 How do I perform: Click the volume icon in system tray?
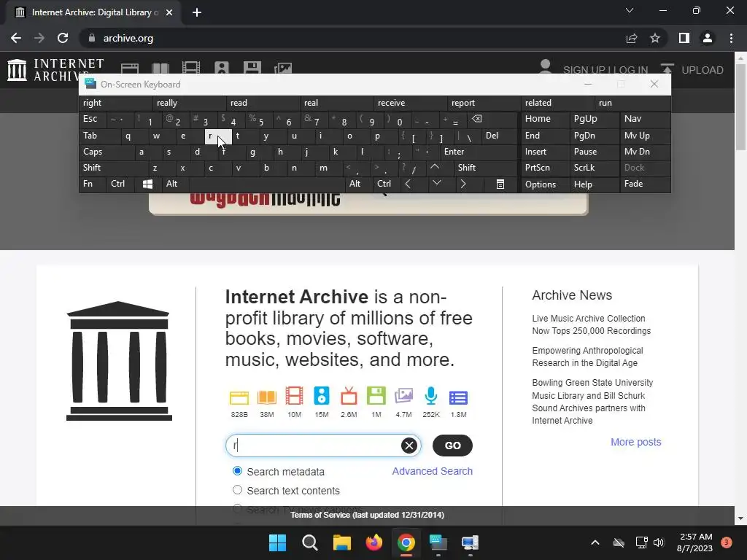click(659, 542)
